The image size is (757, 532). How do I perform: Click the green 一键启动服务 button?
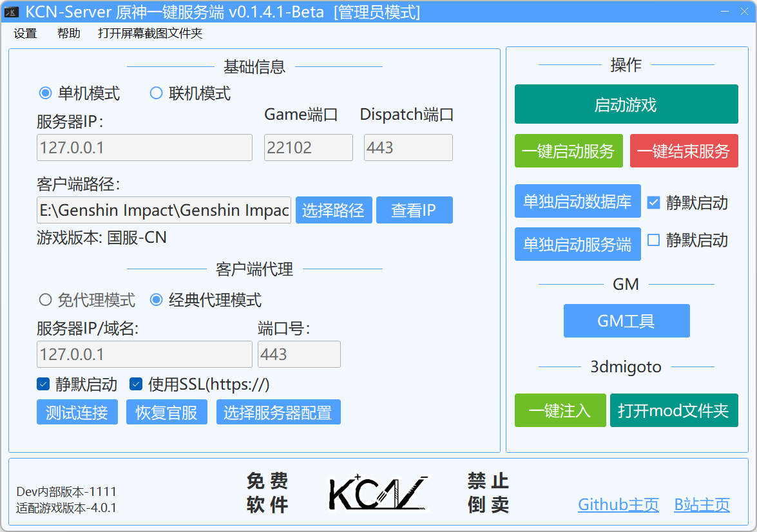click(569, 151)
